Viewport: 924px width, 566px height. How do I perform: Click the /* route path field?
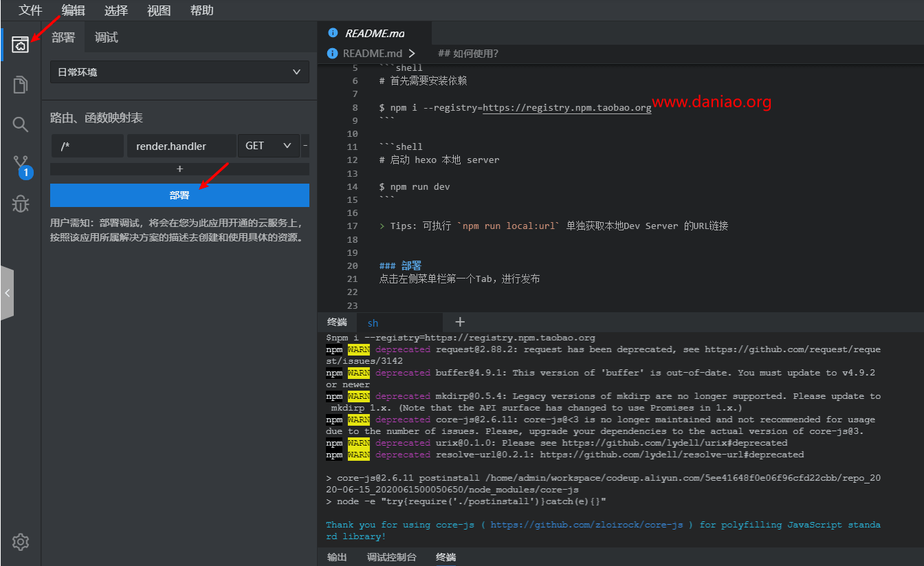87,146
